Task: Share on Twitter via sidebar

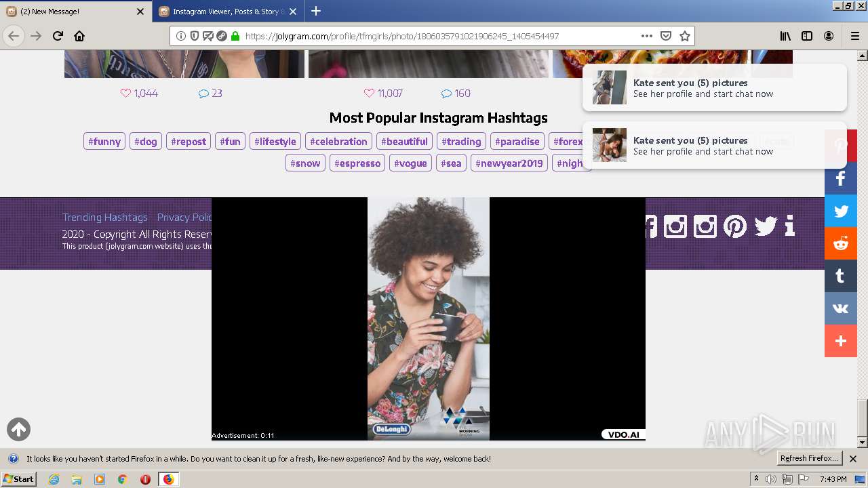Action: pos(841,211)
